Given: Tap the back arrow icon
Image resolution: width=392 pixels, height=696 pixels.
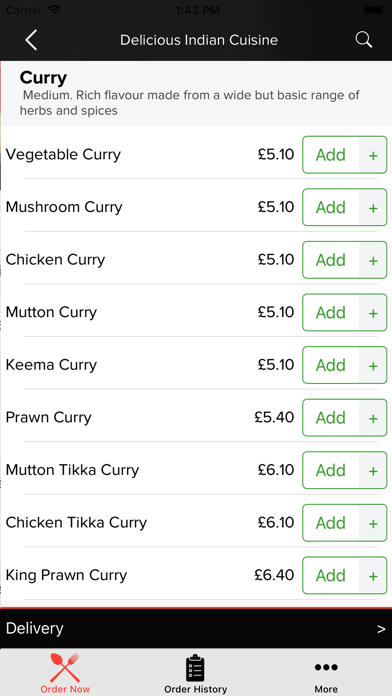Looking at the screenshot, I should tap(31, 40).
